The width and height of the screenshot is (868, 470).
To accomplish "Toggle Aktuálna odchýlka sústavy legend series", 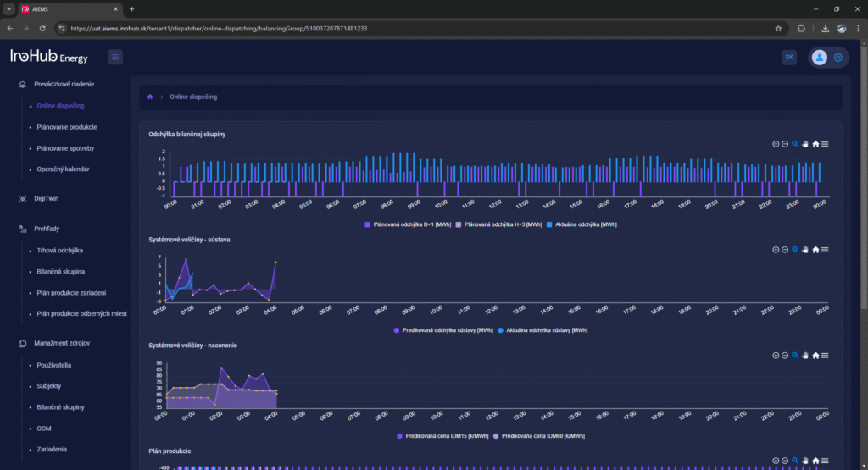I will 541,329.
